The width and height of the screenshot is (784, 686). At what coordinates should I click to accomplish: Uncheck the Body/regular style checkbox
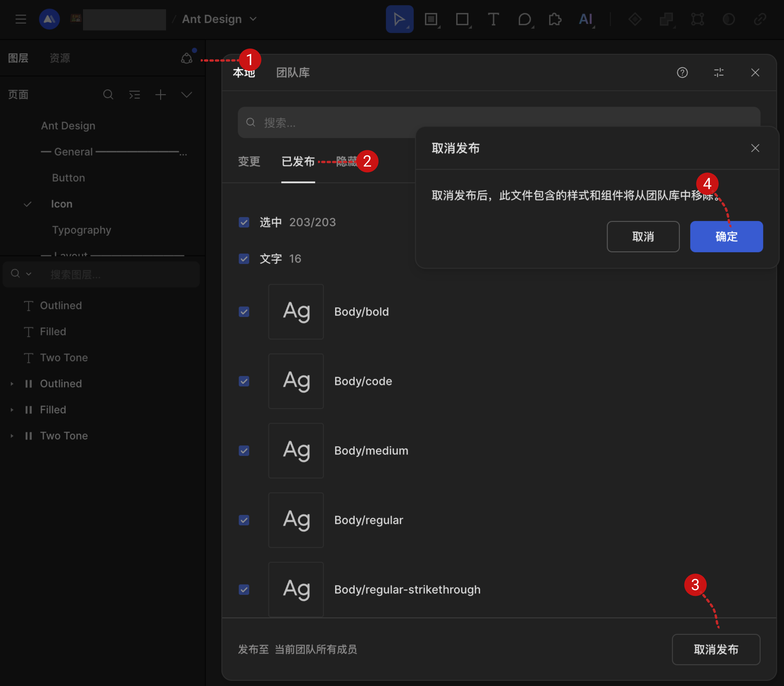coord(244,520)
